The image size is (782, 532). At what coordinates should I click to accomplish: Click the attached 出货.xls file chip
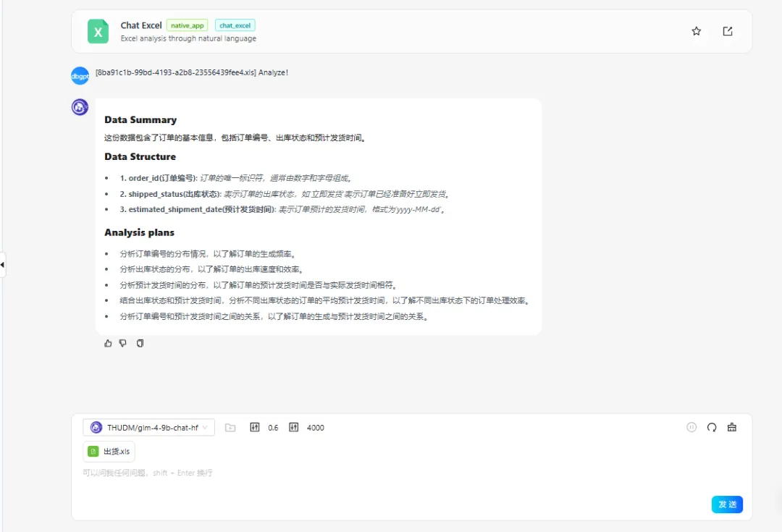click(109, 452)
